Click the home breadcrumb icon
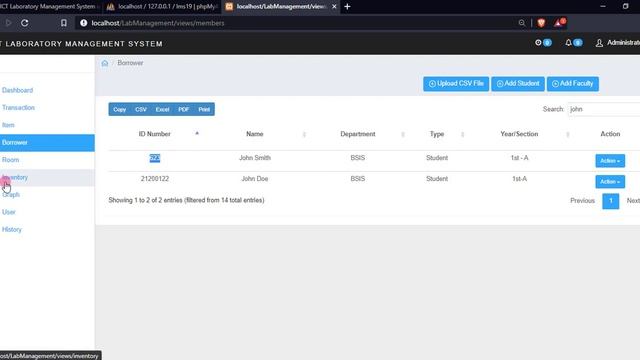Screen dimensions: 640x360 coord(105,63)
